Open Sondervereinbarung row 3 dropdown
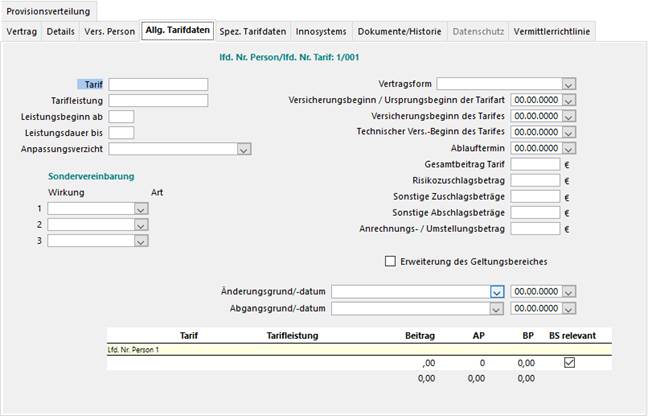Viewport: 648px width, 416px height. (140, 240)
